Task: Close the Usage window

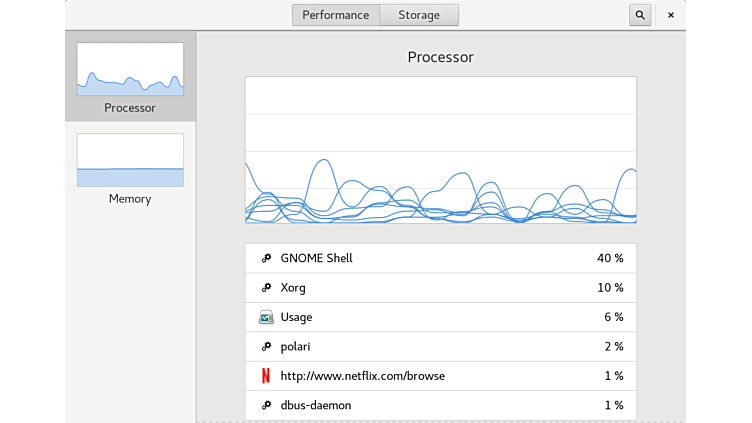Action: 670,15
